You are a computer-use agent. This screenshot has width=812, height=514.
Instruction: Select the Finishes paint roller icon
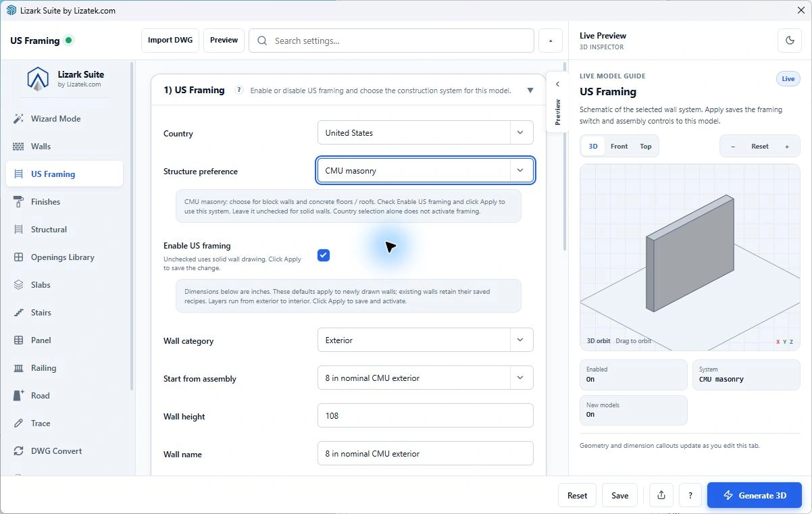pyautogui.click(x=18, y=202)
